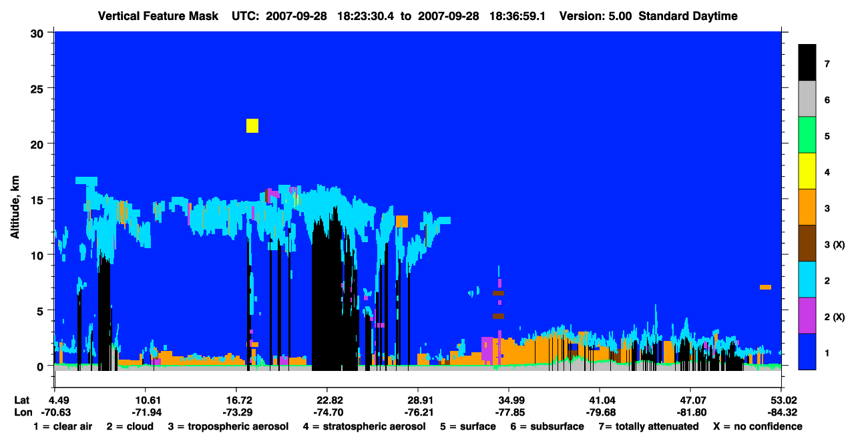
Task: Click the '4 = stratospheric aerosol' key text
Action: tap(364, 426)
